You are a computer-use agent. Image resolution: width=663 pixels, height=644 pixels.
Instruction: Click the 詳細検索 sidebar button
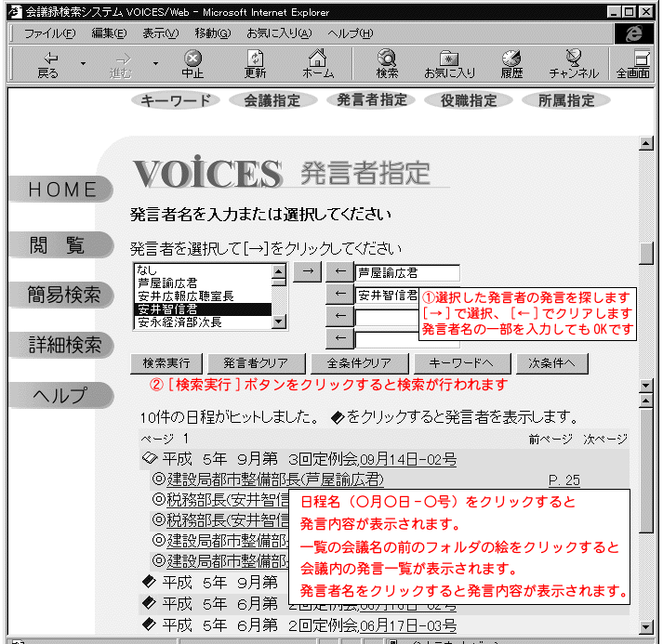click(x=63, y=345)
